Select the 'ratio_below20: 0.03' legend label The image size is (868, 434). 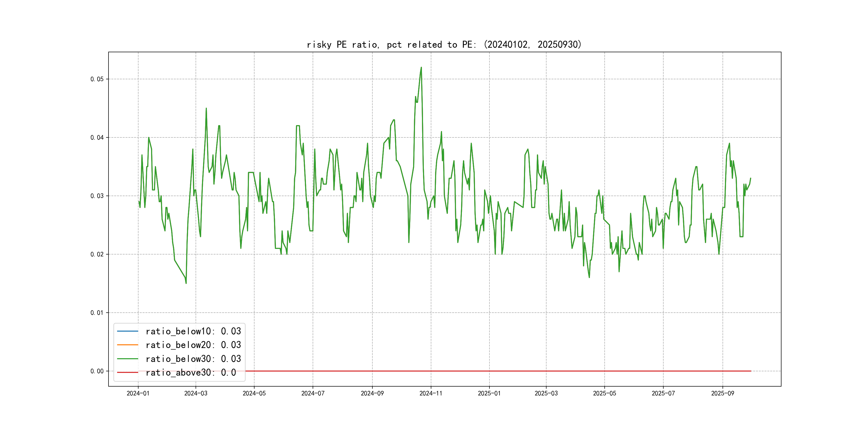(x=193, y=345)
